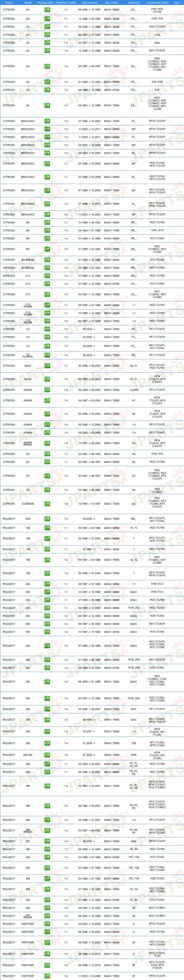
Task: Click fuel icon in BX Break KDY row
Action: pyautogui.click(x=47, y=268)
